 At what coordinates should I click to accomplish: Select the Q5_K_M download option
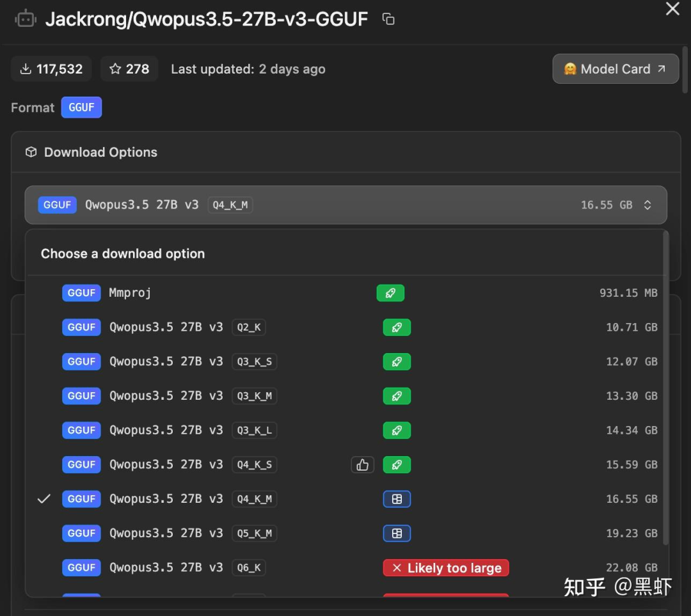(x=346, y=533)
